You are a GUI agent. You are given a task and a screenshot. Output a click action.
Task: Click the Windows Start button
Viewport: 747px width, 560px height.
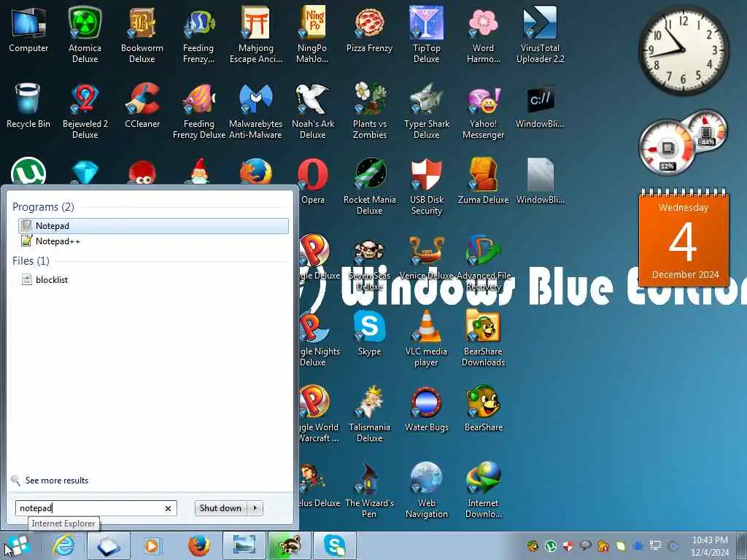[x=18, y=545]
